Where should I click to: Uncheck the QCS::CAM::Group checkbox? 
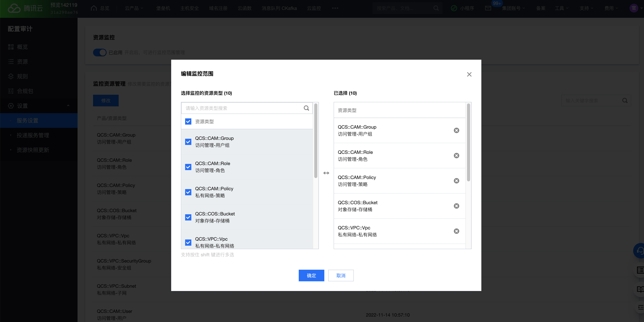[x=188, y=142]
